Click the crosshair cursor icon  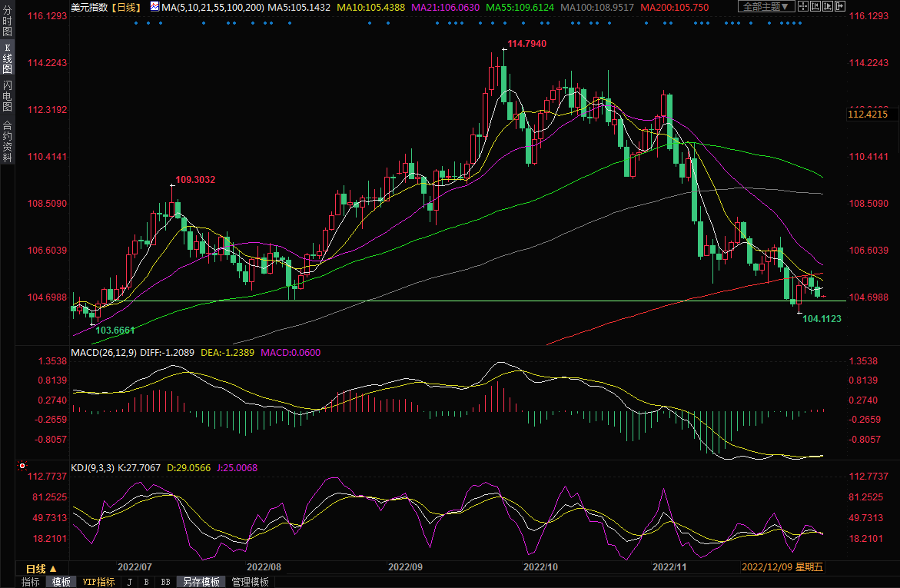(805, 7)
